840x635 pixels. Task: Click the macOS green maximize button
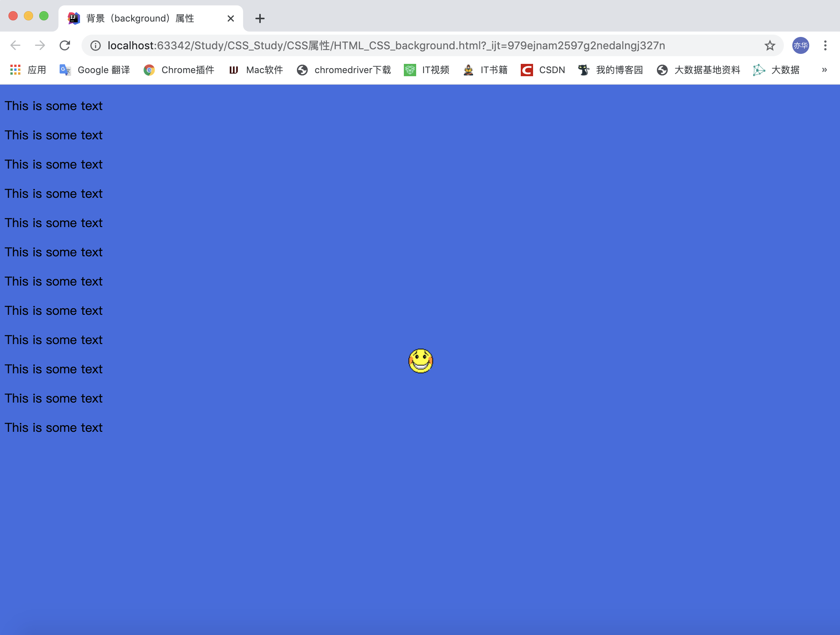pyautogui.click(x=44, y=16)
